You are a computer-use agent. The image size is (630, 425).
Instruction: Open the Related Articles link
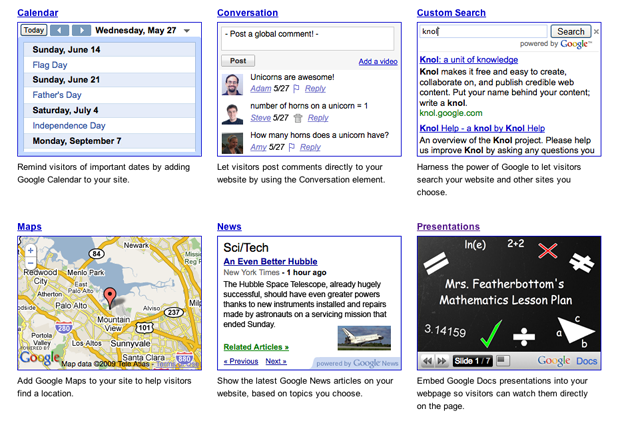pyautogui.click(x=256, y=347)
